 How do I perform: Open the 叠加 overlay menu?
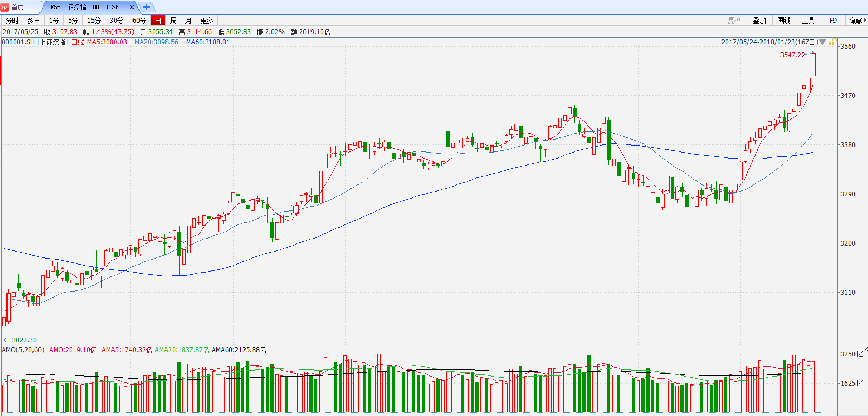pyautogui.click(x=759, y=21)
